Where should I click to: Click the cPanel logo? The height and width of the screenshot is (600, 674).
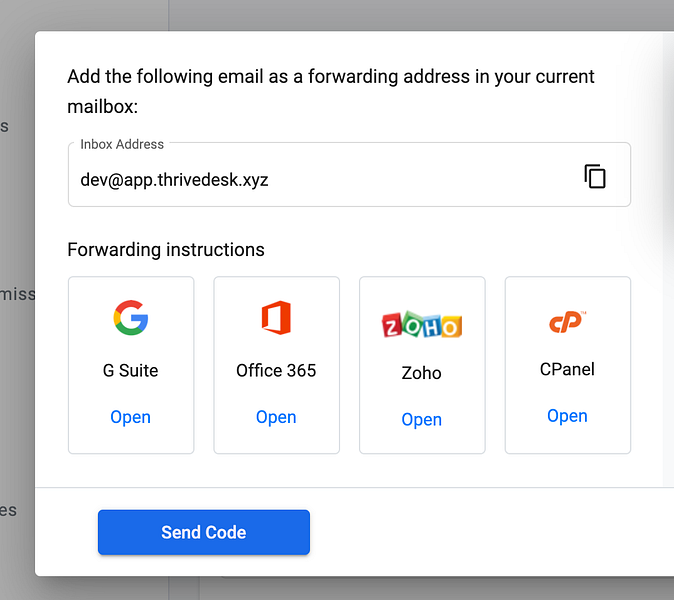567,321
